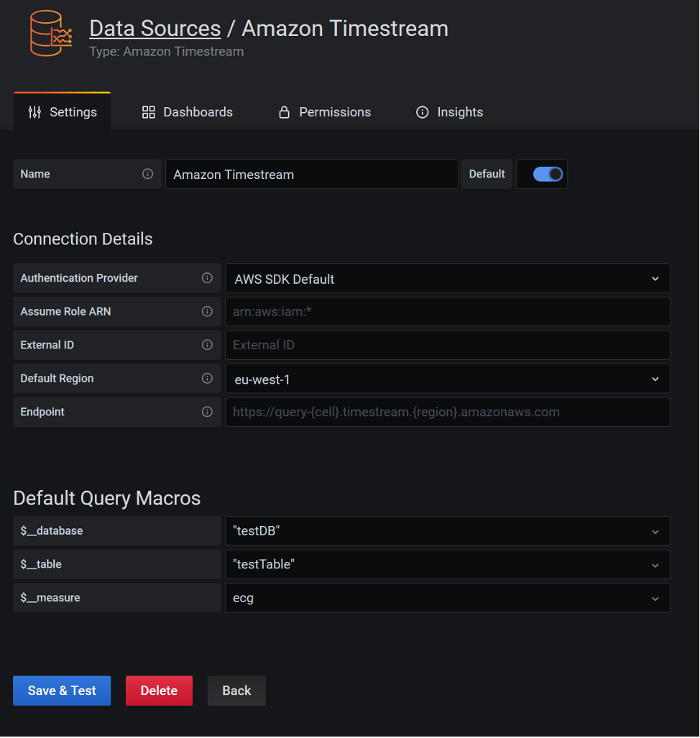Image resolution: width=700 pixels, height=738 pixels.
Task: Show info for Authentication Provider
Action: 207,278
